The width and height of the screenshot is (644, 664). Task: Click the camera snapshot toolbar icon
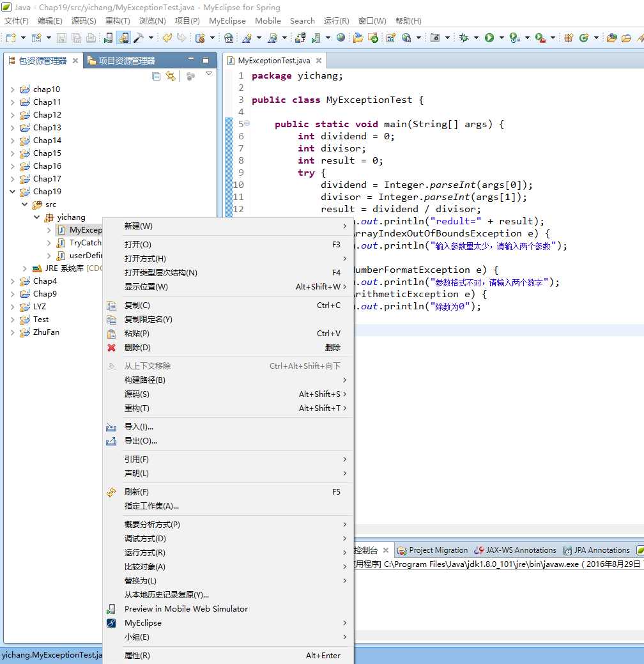[x=435, y=38]
